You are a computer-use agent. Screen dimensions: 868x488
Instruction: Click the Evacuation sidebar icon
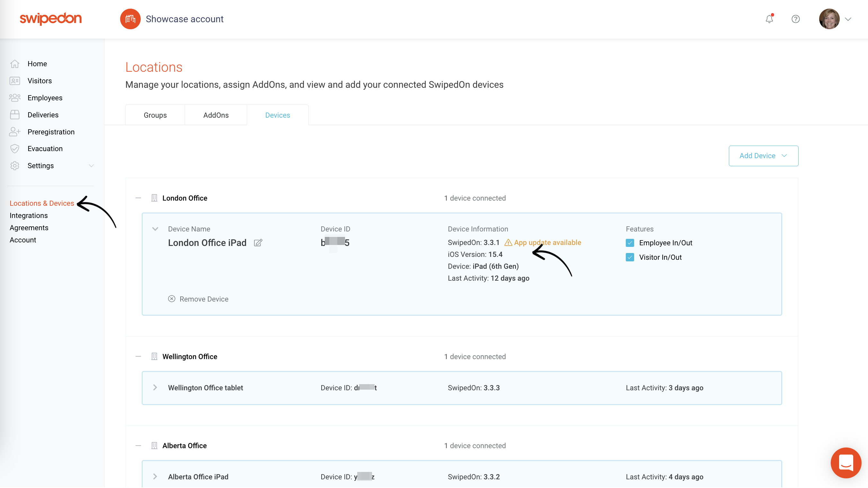(x=15, y=149)
